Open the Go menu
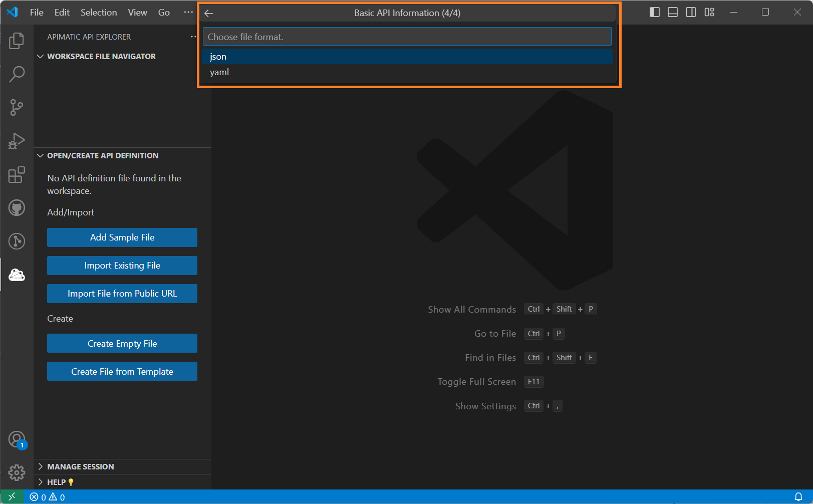Image resolution: width=813 pixels, height=504 pixels. tap(164, 12)
